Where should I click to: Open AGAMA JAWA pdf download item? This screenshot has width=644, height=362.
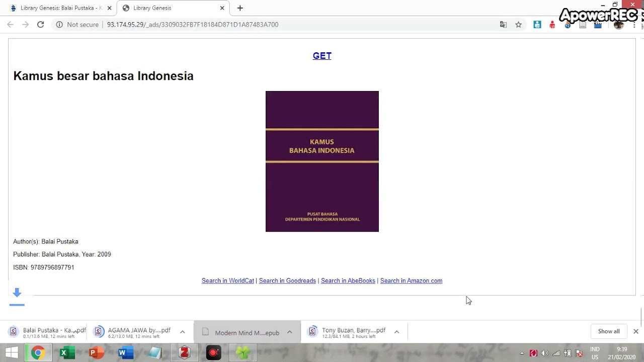click(133, 331)
